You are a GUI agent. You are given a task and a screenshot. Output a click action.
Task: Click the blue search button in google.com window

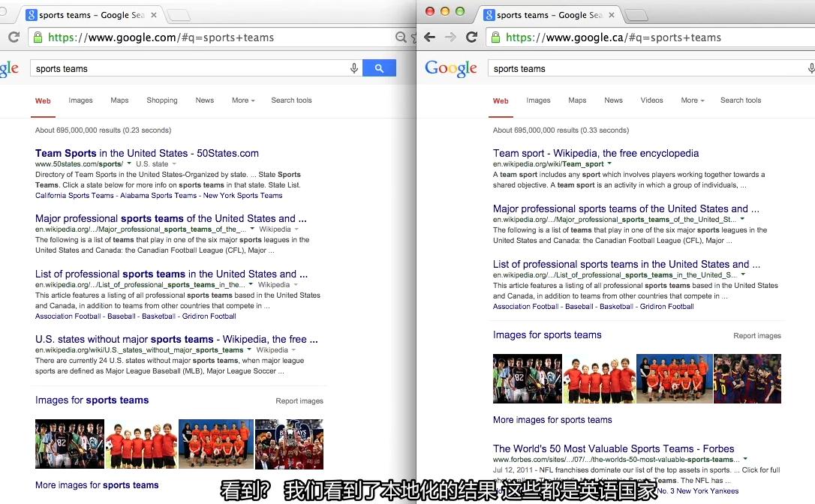[x=379, y=68]
